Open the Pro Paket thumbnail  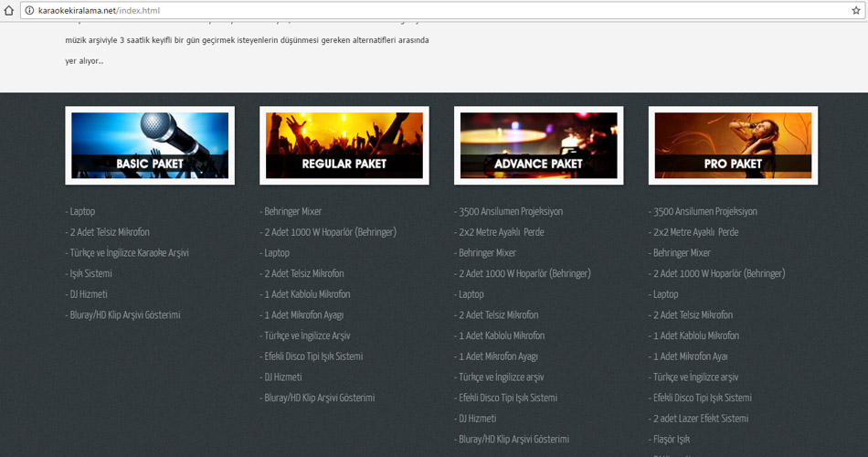click(x=733, y=145)
